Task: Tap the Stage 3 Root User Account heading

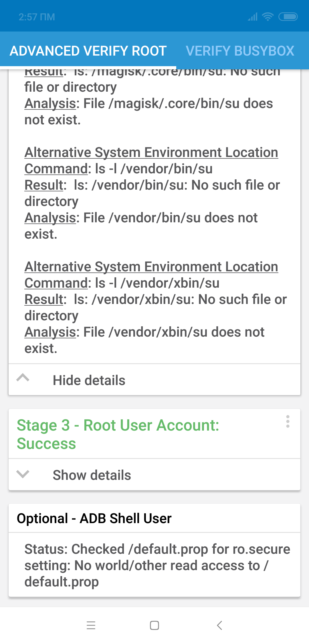Action: [118, 434]
